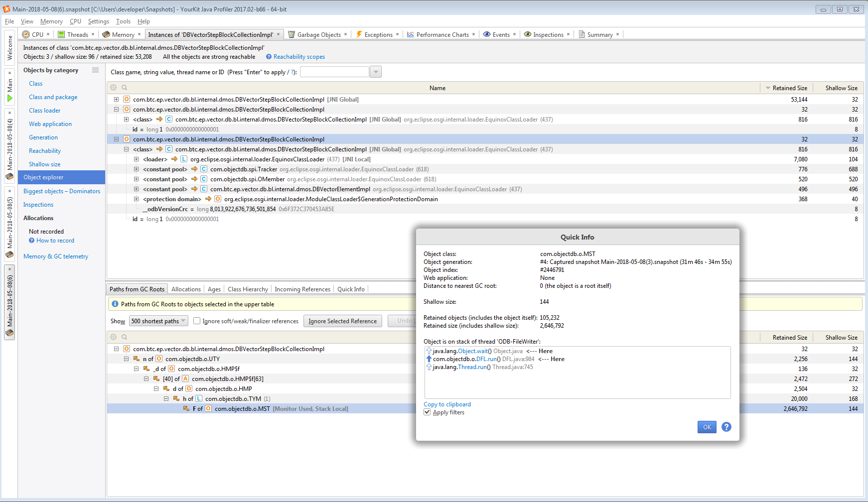Expand the first DBVectorStepBlockCollectionImpl [JNI Global] row
Screen dimensions: 868x502
pyautogui.click(x=116, y=100)
